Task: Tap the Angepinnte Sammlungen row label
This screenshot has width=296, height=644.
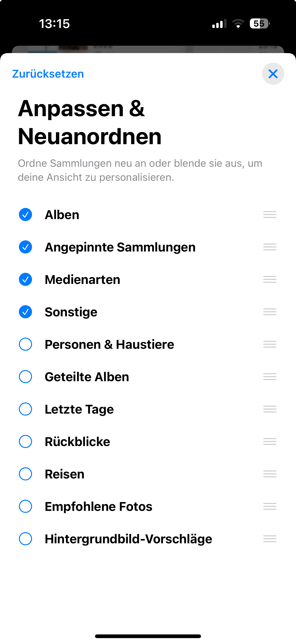Action: [x=120, y=247]
